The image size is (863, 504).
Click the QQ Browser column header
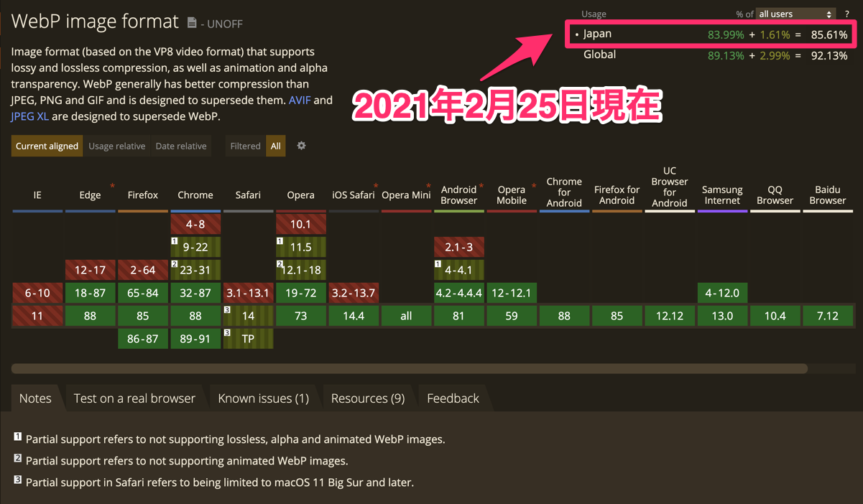coord(775,195)
